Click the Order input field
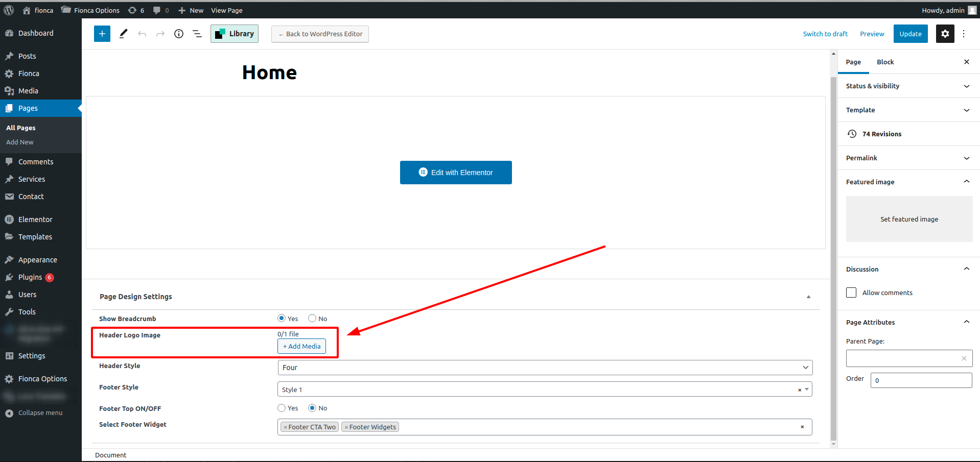The width and height of the screenshot is (980, 462). (x=921, y=380)
